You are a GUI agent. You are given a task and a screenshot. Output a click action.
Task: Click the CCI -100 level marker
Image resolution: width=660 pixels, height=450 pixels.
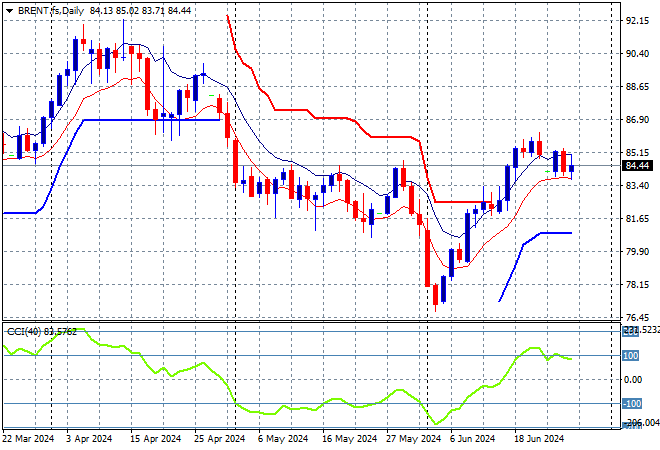[632, 404]
